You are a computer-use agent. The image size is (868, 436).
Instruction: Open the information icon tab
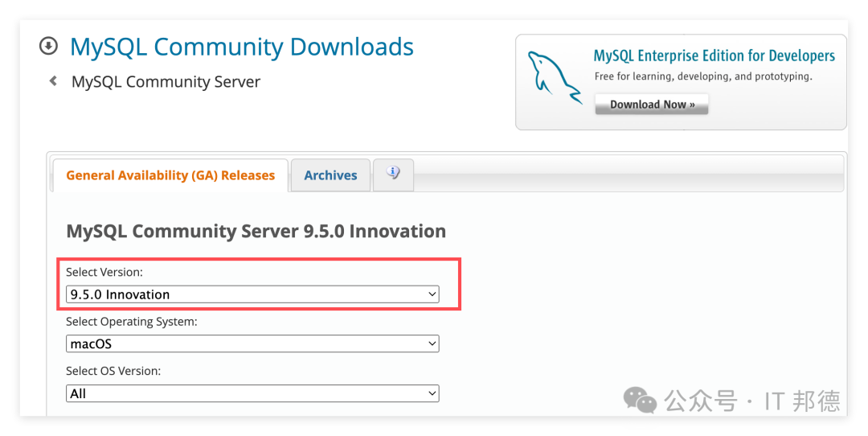pos(393,175)
